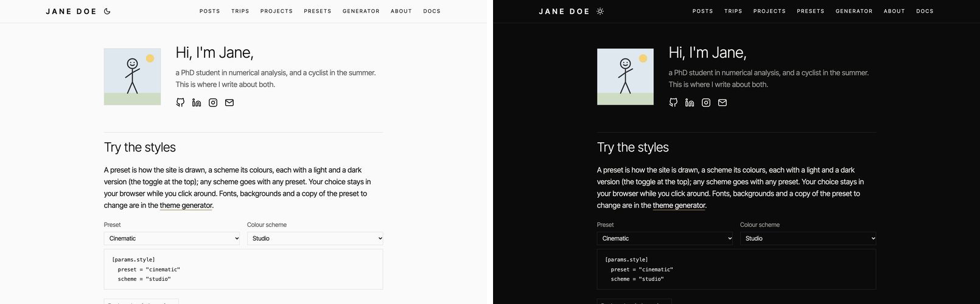Click stick figure avatar in light pane

133,77
